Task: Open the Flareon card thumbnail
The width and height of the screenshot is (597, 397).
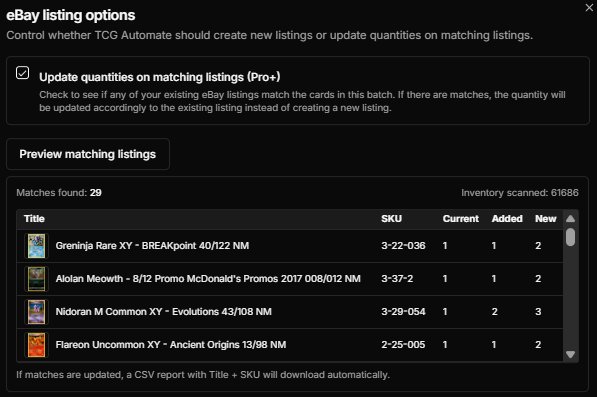Action: pyautogui.click(x=37, y=345)
